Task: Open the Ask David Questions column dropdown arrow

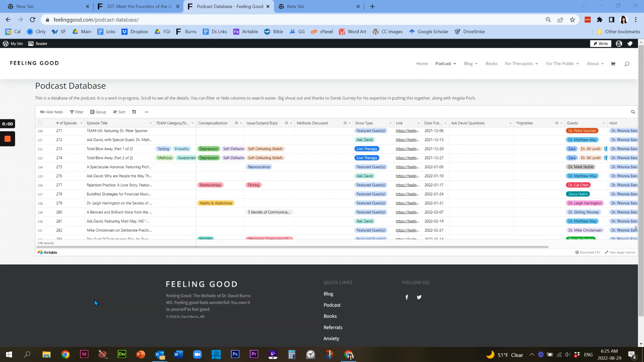Action: point(510,123)
